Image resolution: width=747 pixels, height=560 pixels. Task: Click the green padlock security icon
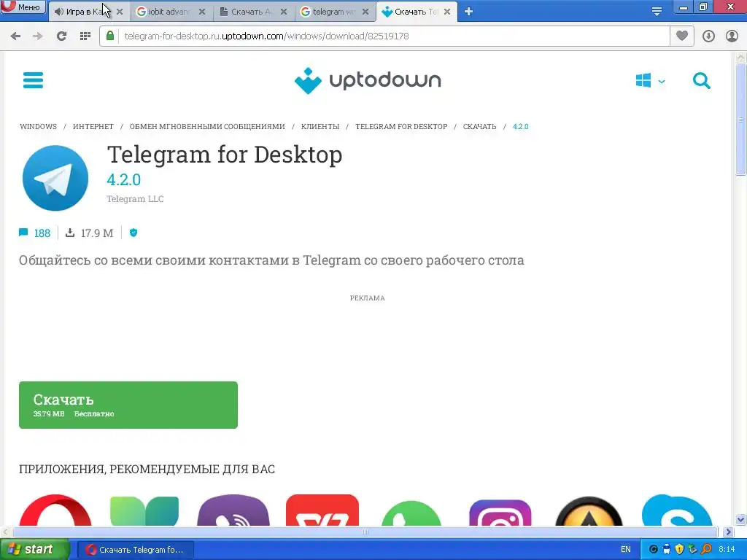pyautogui.click(x=110, y=36)
